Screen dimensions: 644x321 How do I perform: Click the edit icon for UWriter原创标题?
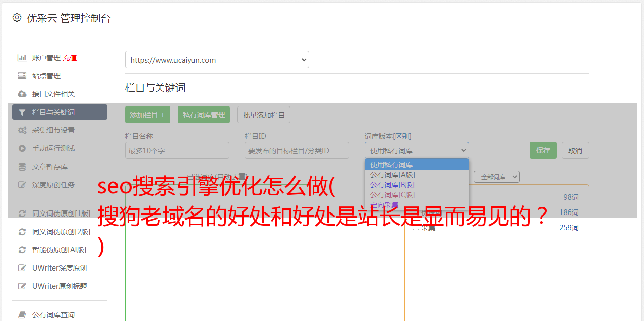22,286
